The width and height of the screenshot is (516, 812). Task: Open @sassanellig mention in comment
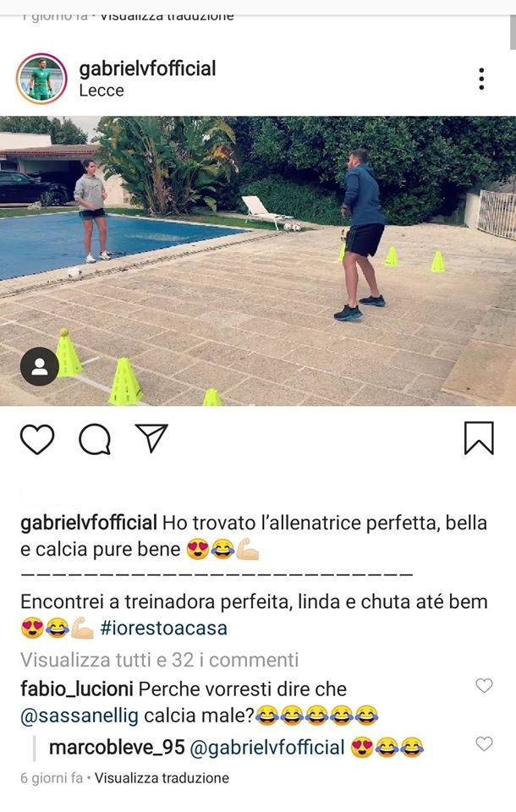(x=80, y=716)
